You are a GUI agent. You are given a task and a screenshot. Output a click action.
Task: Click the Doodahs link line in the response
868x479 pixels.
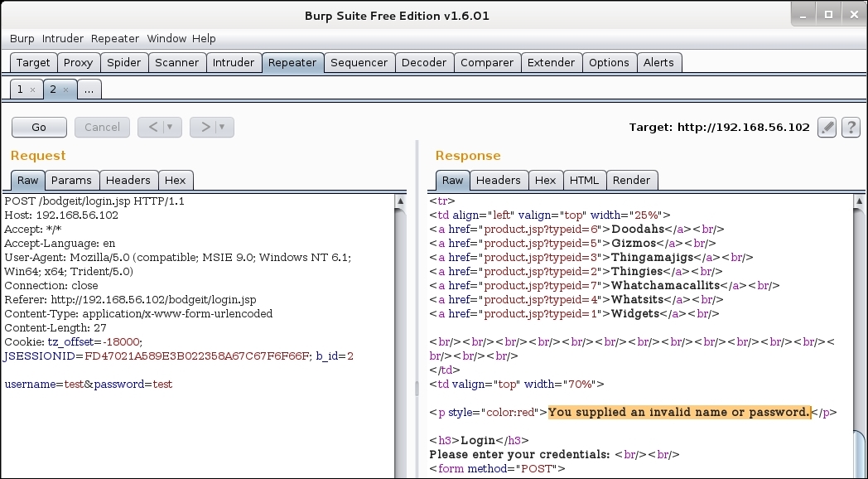pyautogui.click(x=576, y=230)
